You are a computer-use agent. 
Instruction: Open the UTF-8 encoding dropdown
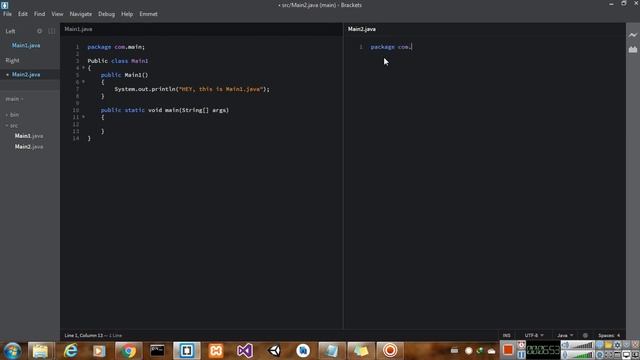point(534,335)
